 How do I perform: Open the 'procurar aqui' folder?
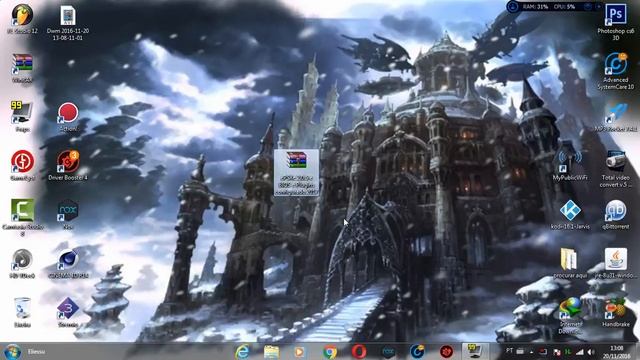click(570, 263)
